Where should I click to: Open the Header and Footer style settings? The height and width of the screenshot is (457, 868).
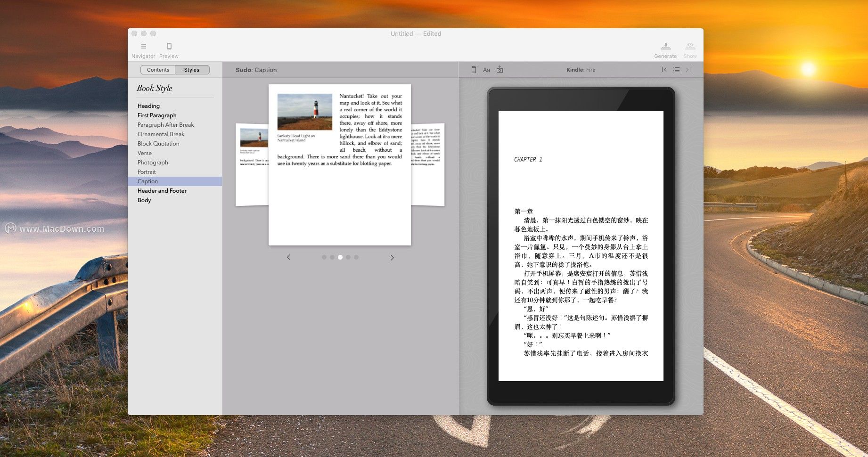[162, 190]
